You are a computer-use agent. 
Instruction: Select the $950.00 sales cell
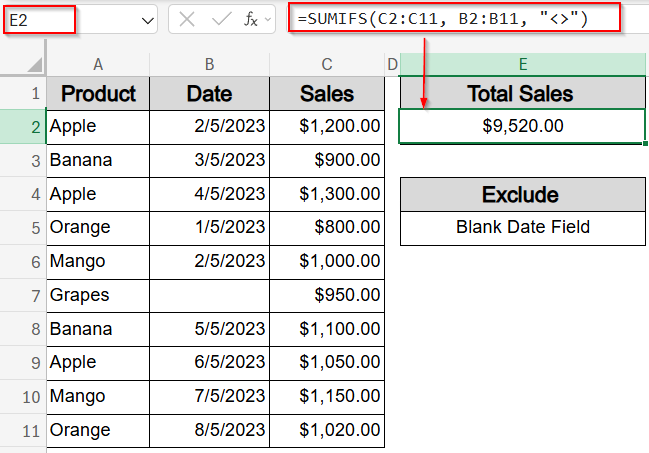[x=327, y=296]
